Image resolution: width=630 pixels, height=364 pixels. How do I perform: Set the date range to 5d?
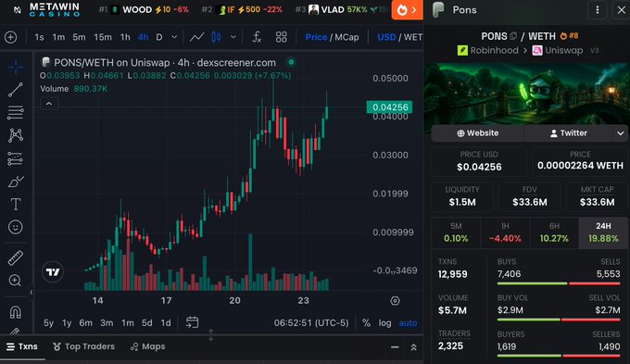(147, 323)
